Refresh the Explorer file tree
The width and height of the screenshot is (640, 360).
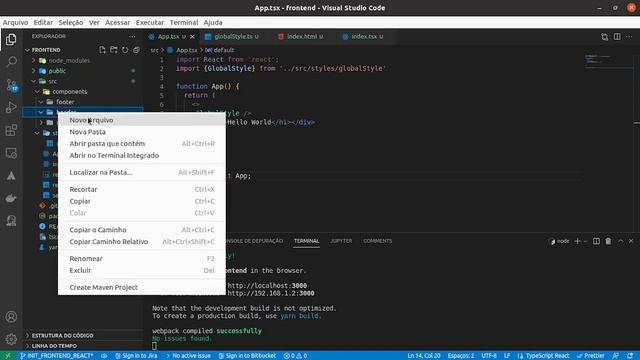[x=125, y=50]
